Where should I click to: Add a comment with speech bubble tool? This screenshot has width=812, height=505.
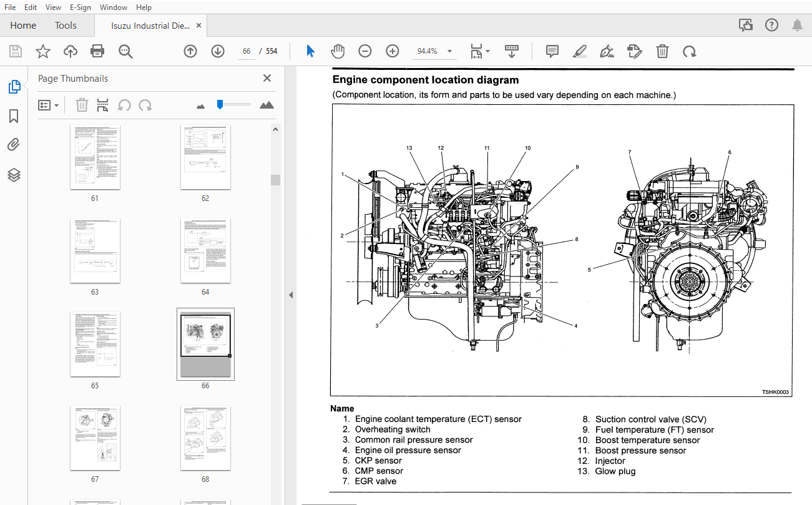[552, 51]
